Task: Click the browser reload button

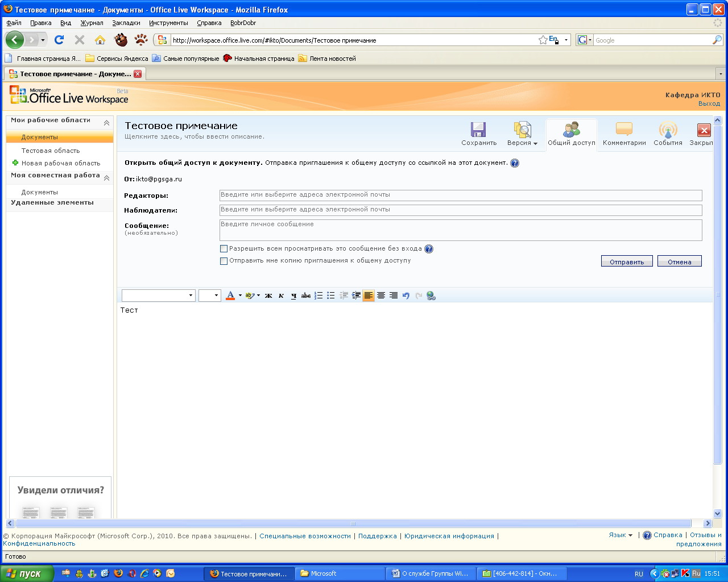Action: tap(59, 40)
